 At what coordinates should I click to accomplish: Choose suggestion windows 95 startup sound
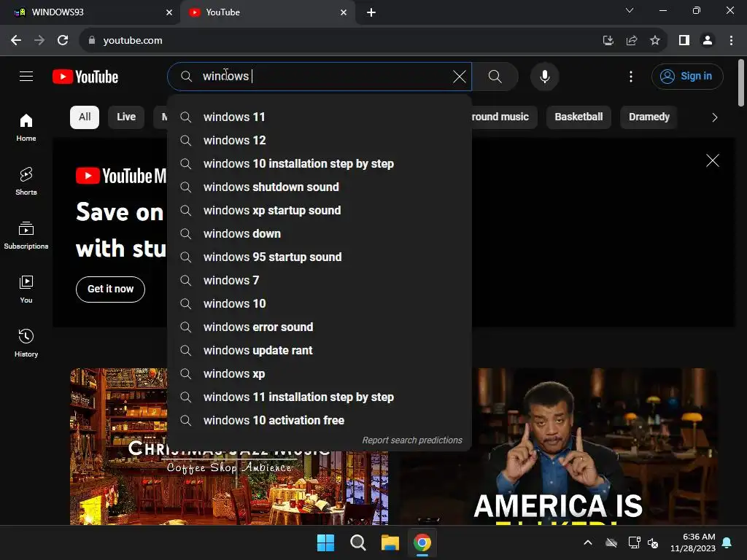tap(320, 257)
